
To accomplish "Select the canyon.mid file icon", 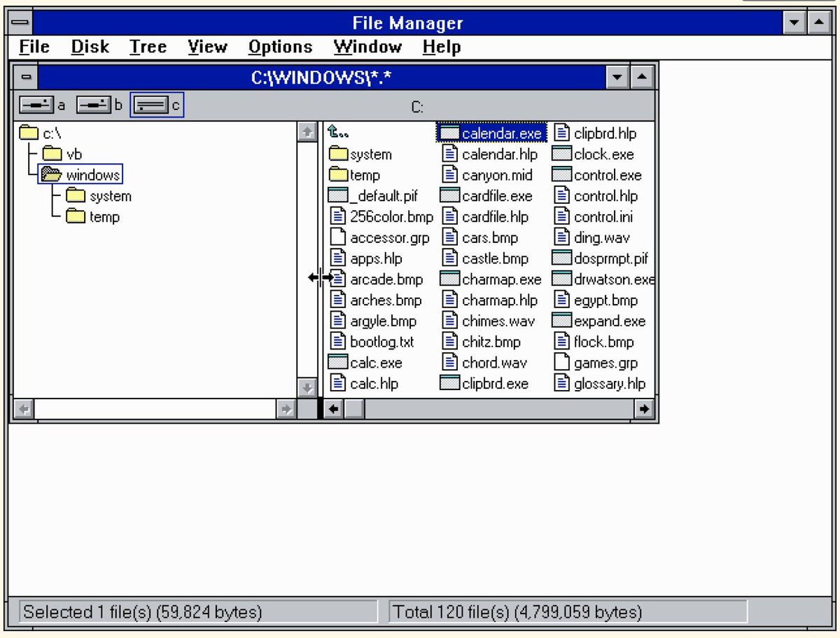I will [450, 175].
